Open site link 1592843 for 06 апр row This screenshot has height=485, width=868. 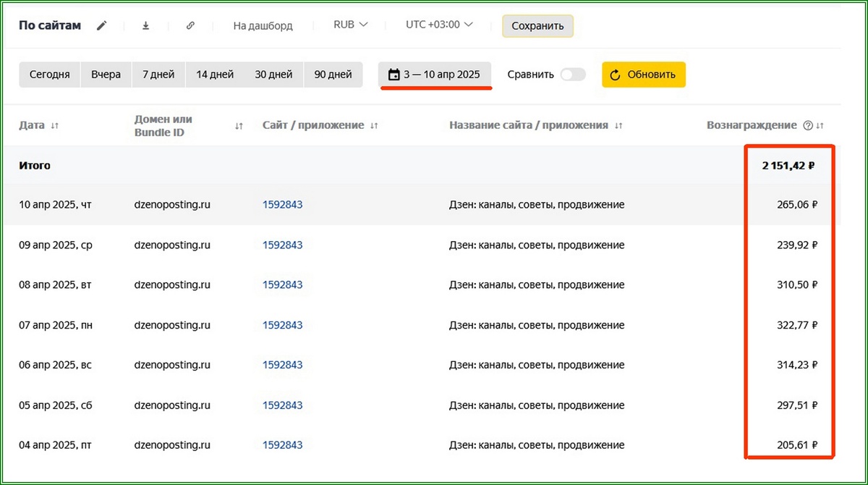pyautogui.click(x=282, y=365)
